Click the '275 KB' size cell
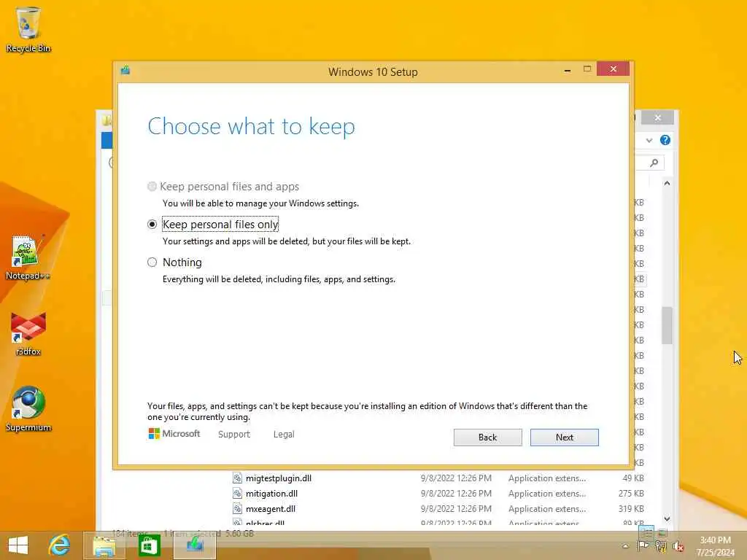 point(631,494)
